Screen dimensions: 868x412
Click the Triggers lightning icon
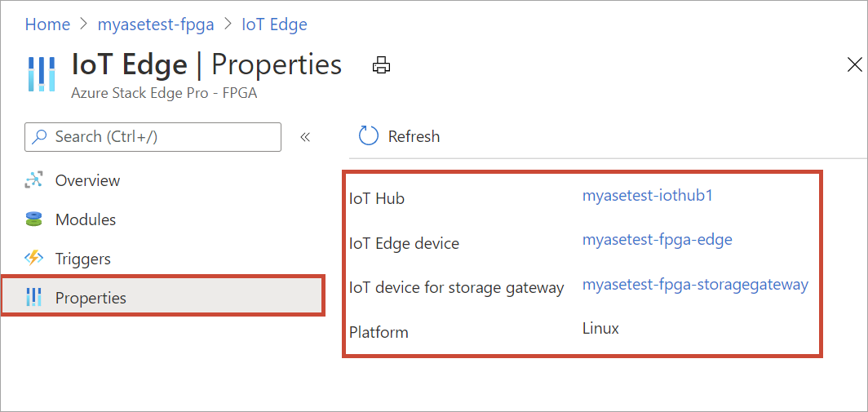33,259
